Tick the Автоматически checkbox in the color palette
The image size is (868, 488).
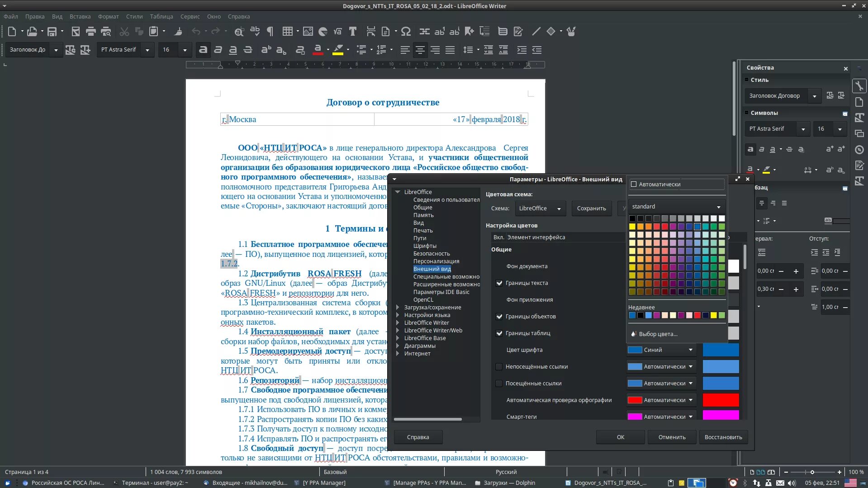point(634,184)
